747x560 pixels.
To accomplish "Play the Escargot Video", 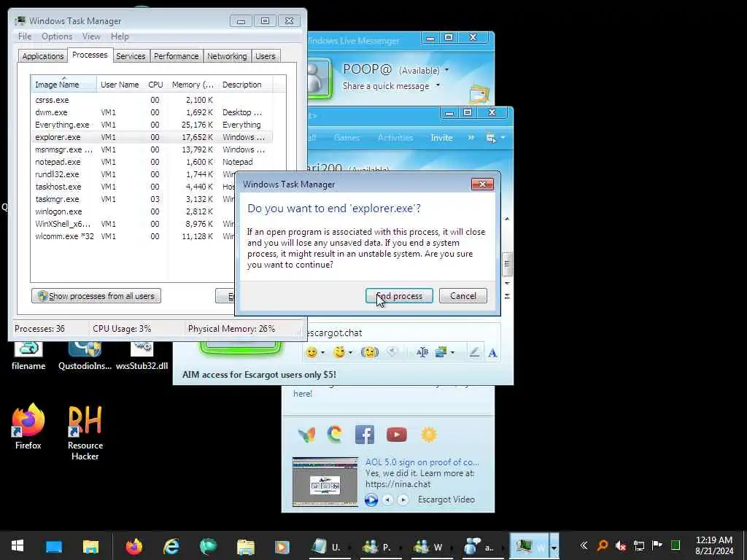I will point(371,499).
